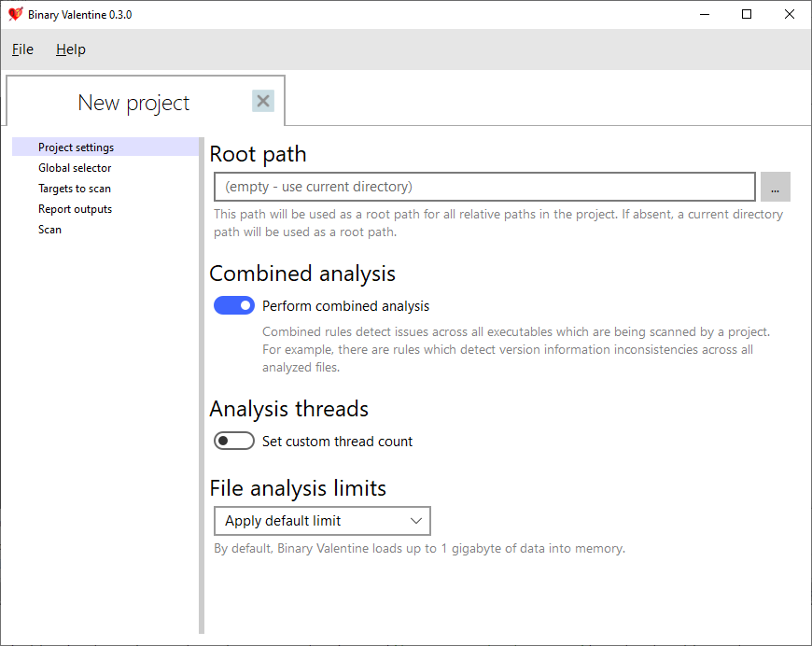The image size is (812, 646).
Task: Close the Binary Valentine window
Action: (x=790, y=14)
